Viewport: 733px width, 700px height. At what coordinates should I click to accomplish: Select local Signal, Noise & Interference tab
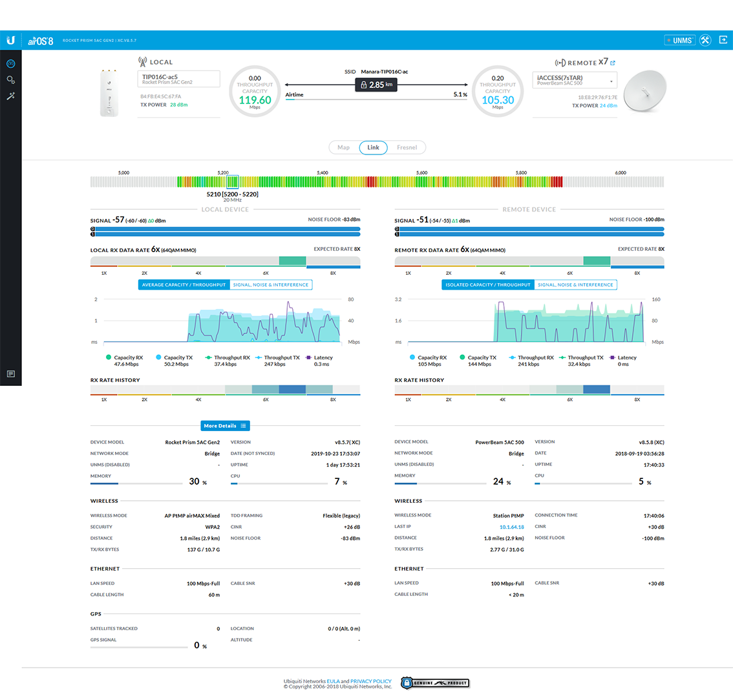point(271,285)
